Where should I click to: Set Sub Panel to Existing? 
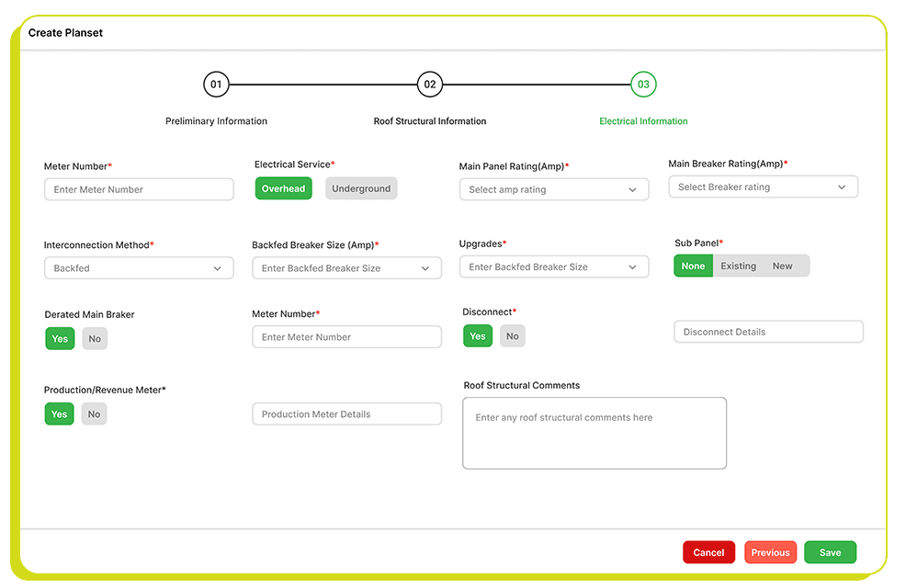coord(738,266)
